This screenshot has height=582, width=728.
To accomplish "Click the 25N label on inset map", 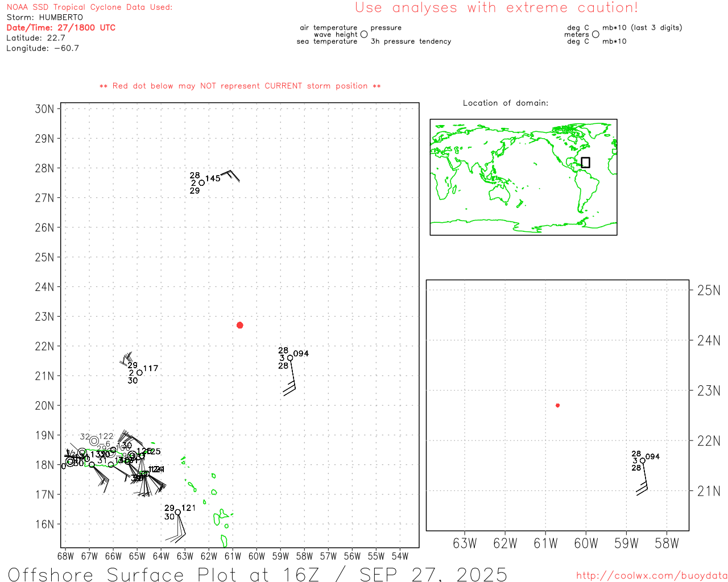I will click(x=709, y=291).
